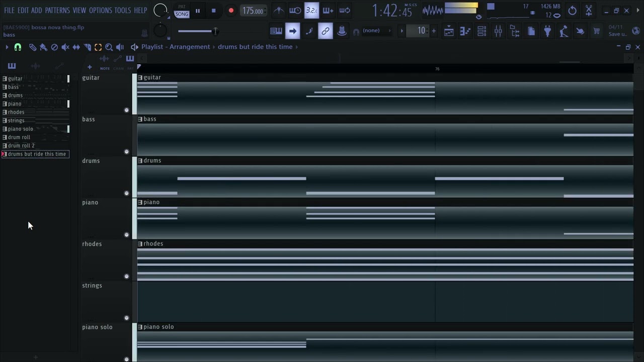
Task: Select the playlist Slice tool
Action: point(87,47)
